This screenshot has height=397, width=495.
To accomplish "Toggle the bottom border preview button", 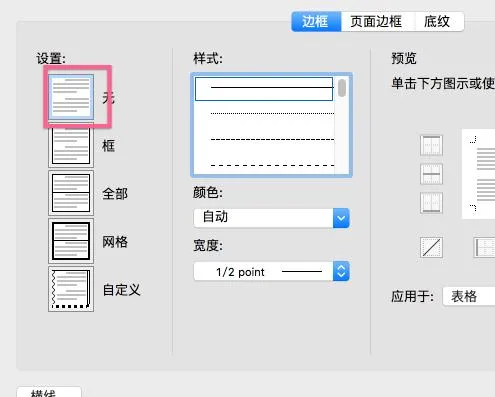I will 431,203.
